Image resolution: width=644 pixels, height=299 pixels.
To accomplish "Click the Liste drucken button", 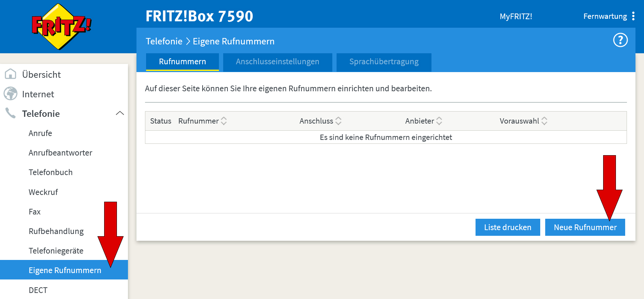I will point(508,227).
